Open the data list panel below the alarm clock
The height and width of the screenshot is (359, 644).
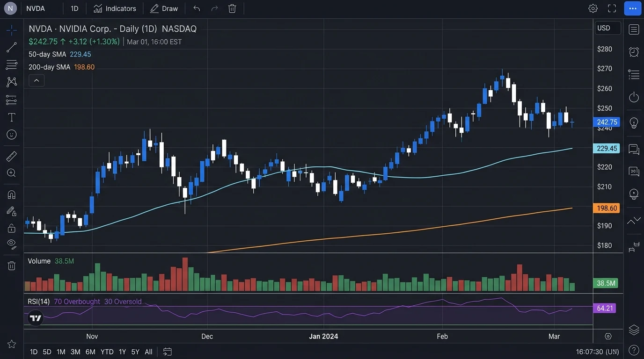click(x=634, y=74)
